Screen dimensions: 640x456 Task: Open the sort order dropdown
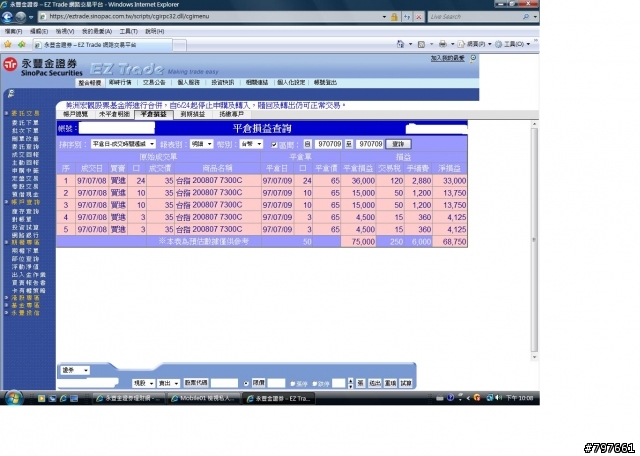pos(123,144)
